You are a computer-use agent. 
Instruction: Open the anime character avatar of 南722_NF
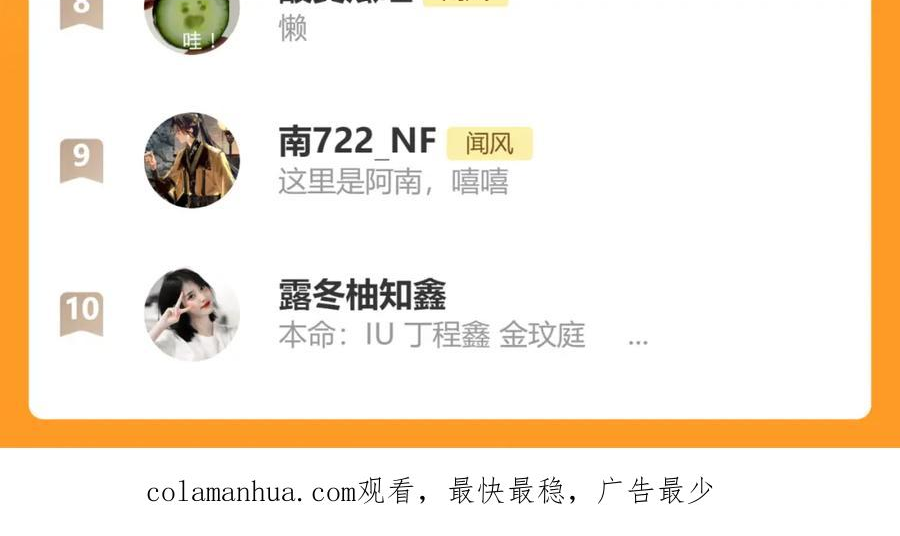point(192,160)
